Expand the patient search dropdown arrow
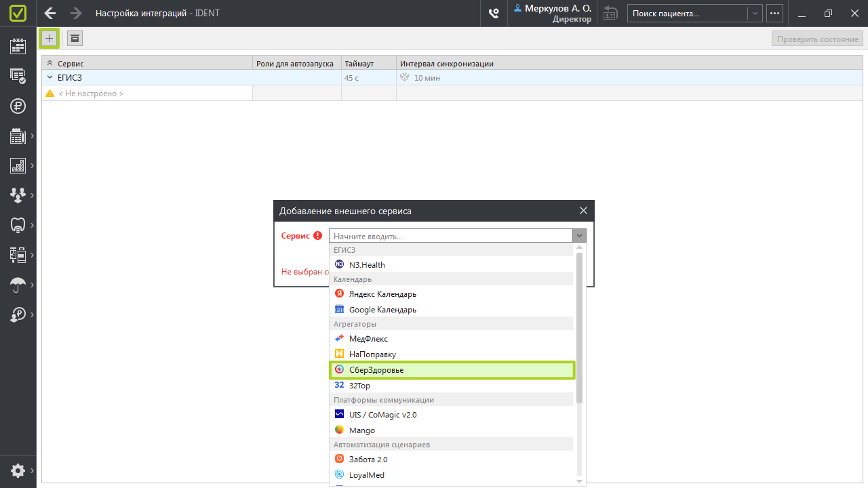Image resolution: width=868 pixels, height=488 pixels. point(755,14)
